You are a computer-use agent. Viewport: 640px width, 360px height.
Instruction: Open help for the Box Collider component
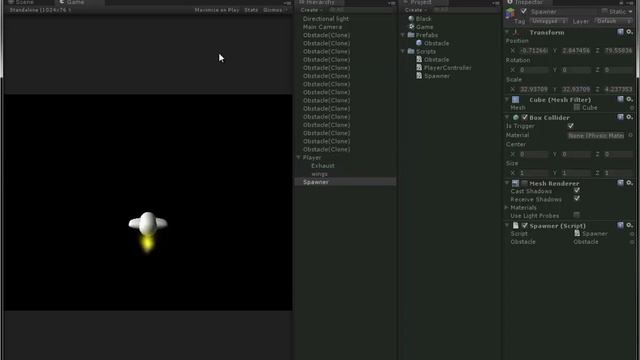click(x=620, y=117)
